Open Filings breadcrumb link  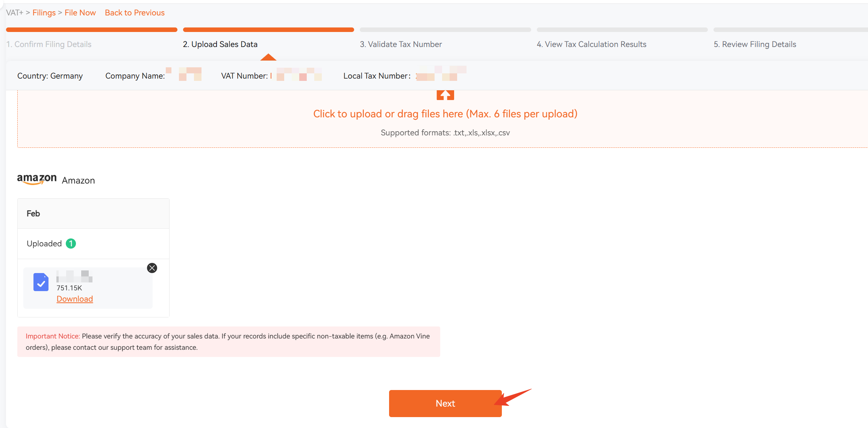coord(44,13)
